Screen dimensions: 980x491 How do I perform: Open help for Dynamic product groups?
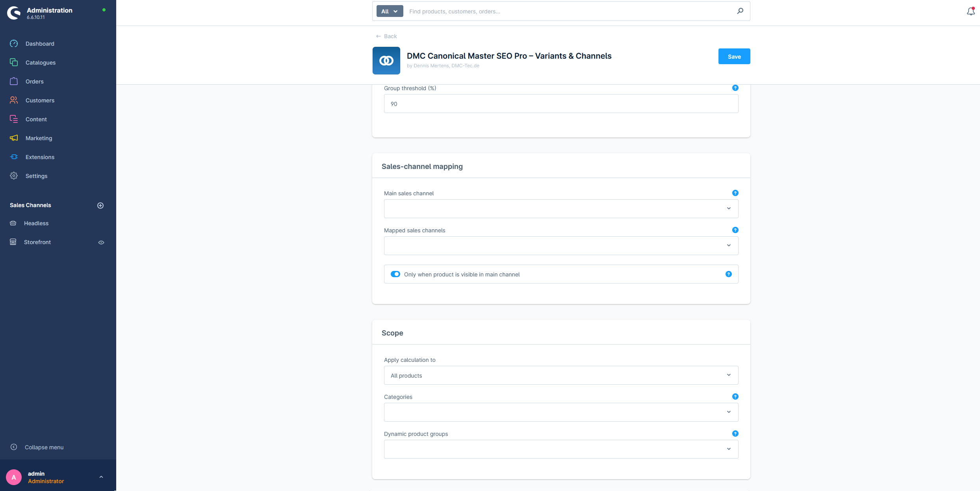(x=735, y=434)
